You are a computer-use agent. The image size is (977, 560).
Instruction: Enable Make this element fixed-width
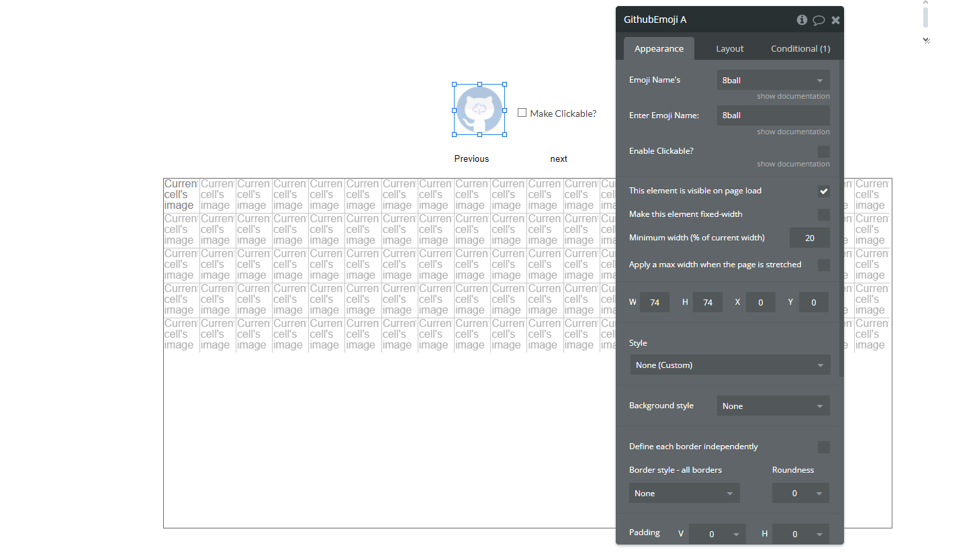click(x=824, y=214)
